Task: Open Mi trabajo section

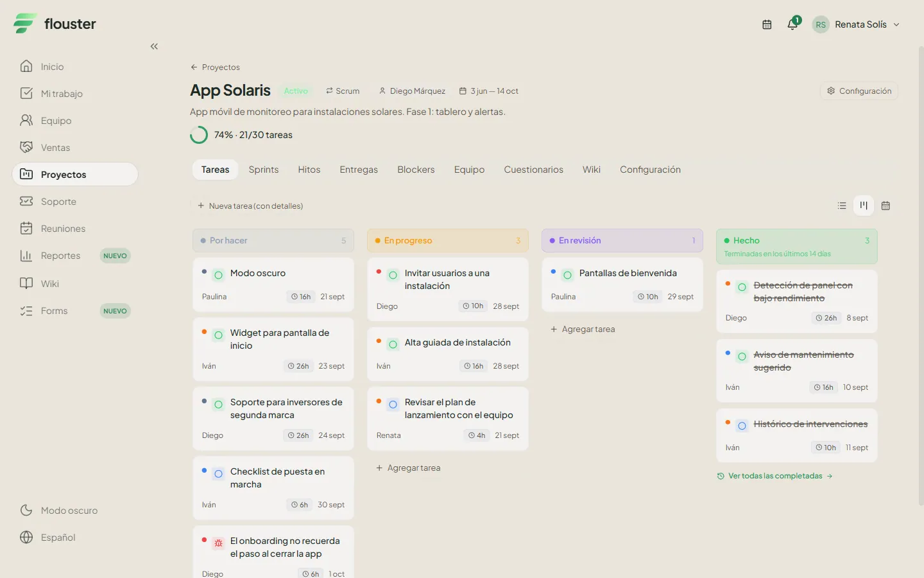Action: point(75,94)
